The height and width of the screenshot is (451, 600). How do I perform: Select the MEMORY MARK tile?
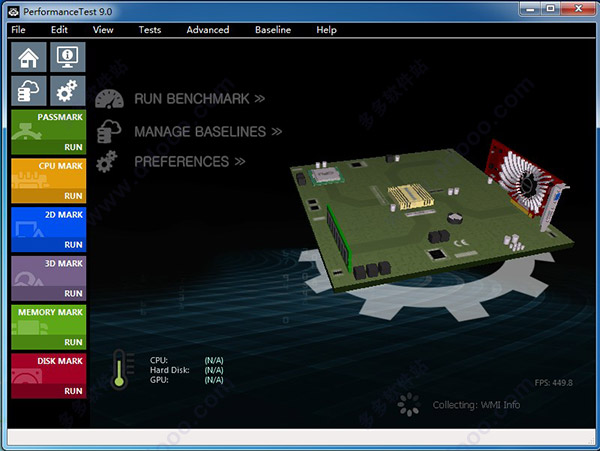coord(49,320)
